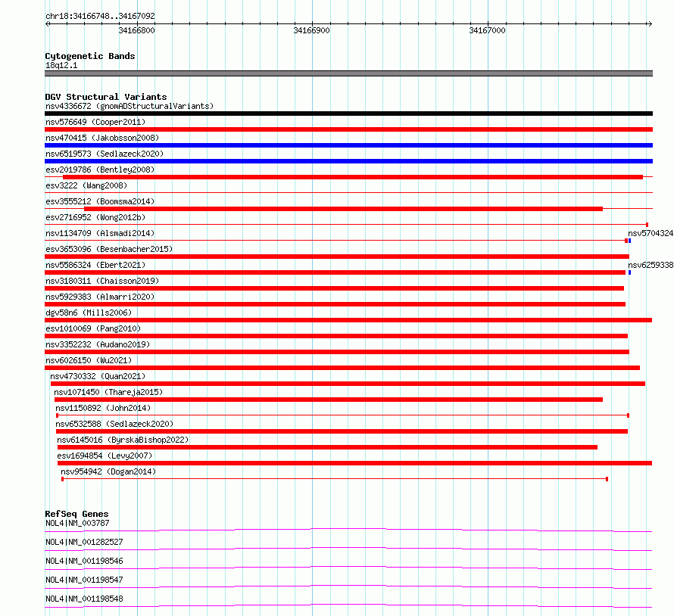Select transcript NOL4|NM_001198547

pos(84,580)
